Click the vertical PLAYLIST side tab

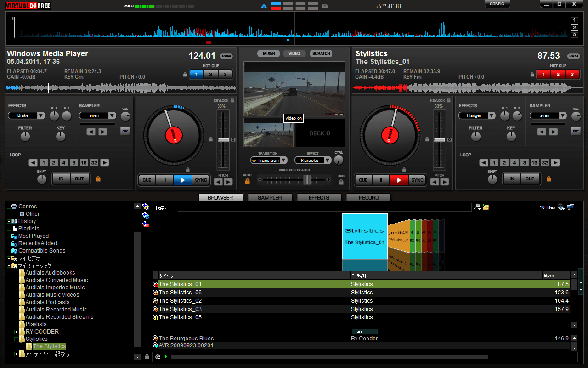click(x=581, y=282)
